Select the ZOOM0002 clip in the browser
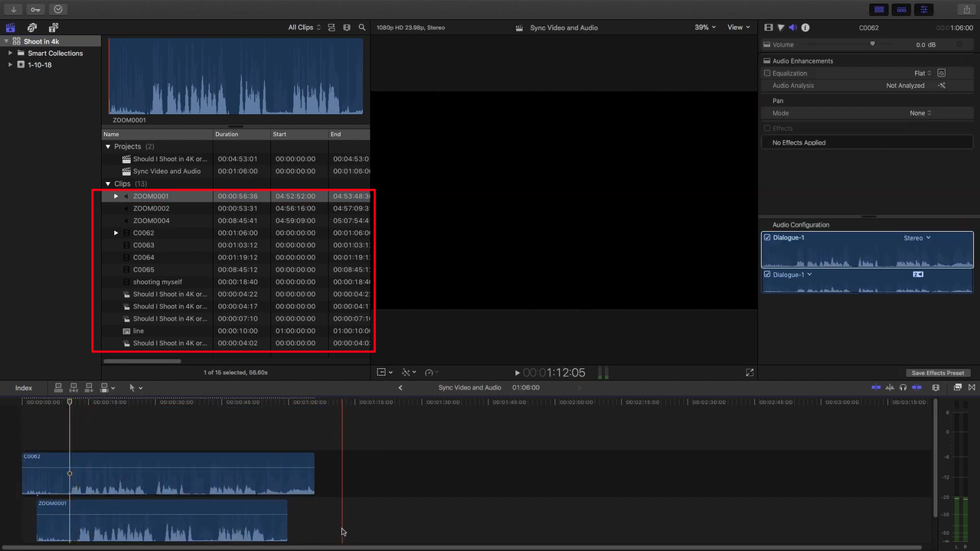The image size is (980, 551). 151,208
